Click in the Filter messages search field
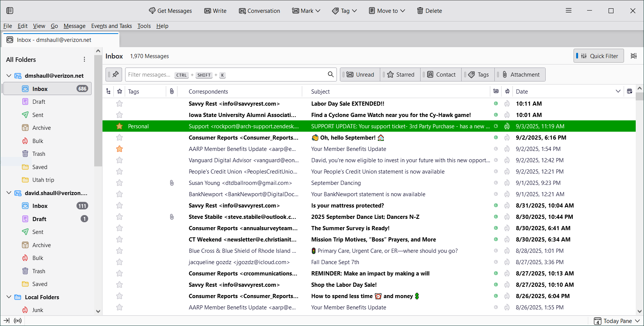The width and height of the screenshot is (644, 326). [226, 74]
